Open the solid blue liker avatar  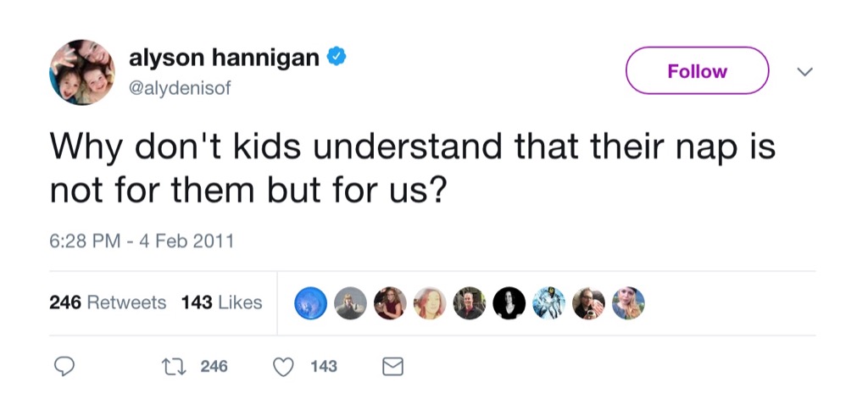coord(310,303)
